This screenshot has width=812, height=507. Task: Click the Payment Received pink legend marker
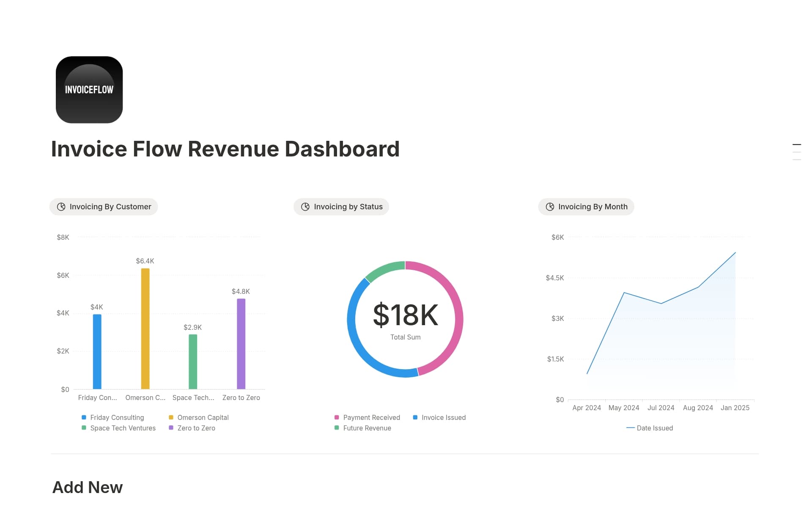pyautogui.click(x=337, y=417)
